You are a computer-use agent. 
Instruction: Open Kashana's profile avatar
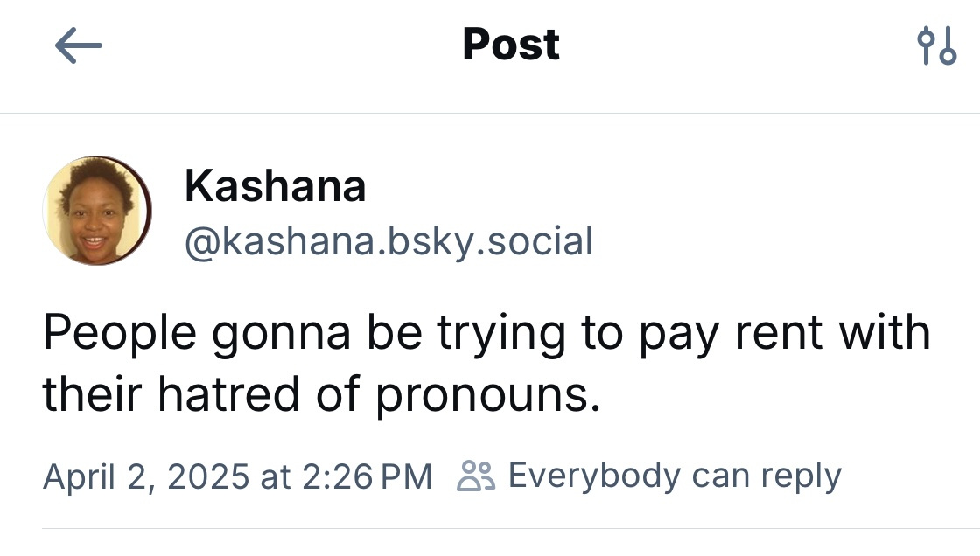[x=97, y=211]
